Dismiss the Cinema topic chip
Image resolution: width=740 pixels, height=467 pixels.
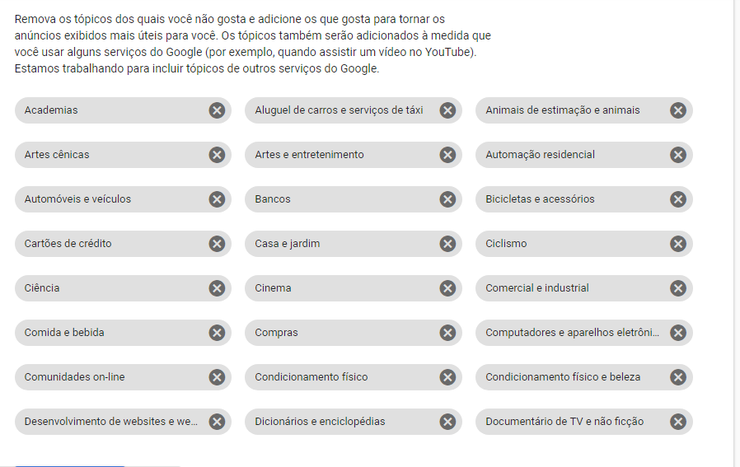pos(448,288)
